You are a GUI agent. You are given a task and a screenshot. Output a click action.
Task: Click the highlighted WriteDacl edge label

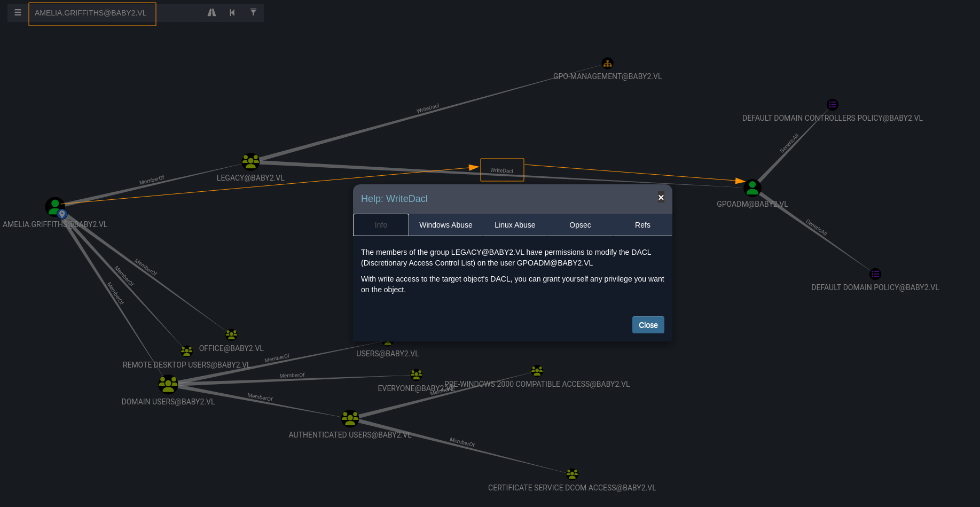pyautogui.click(x=502, y=170)
